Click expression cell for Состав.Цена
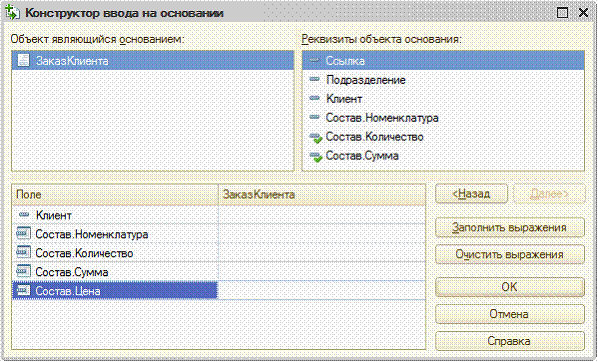Screen dimensions: 598x362 click(x=322, y=290)
